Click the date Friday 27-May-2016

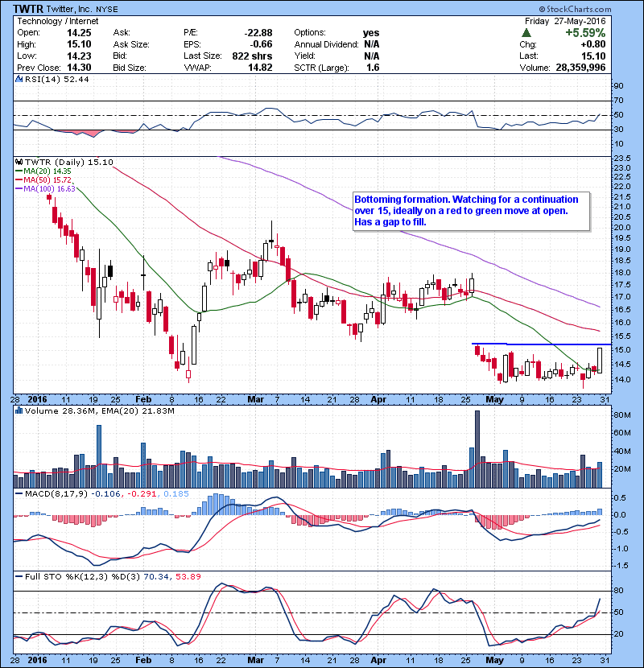(x=565, y=21)
